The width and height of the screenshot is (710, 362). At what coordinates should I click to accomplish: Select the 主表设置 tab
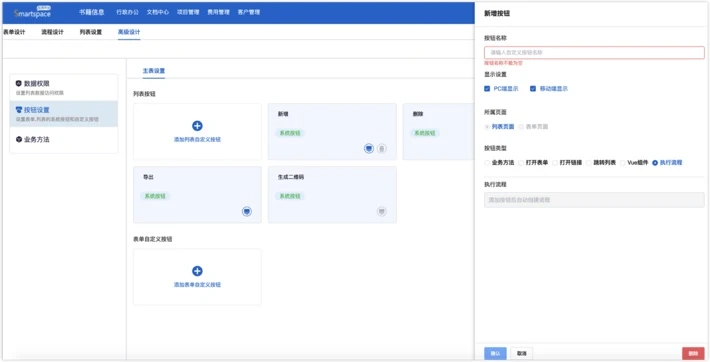tap(154, 71)
